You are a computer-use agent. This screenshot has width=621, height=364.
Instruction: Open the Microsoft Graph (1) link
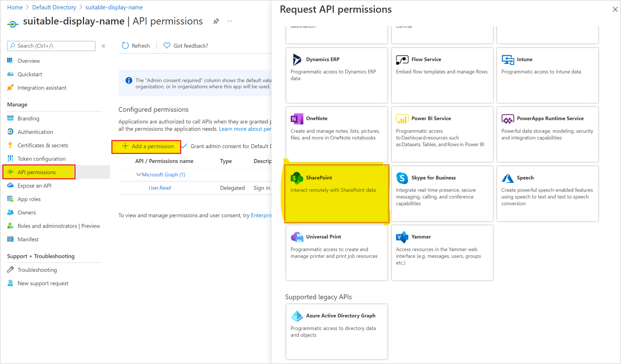164,175
